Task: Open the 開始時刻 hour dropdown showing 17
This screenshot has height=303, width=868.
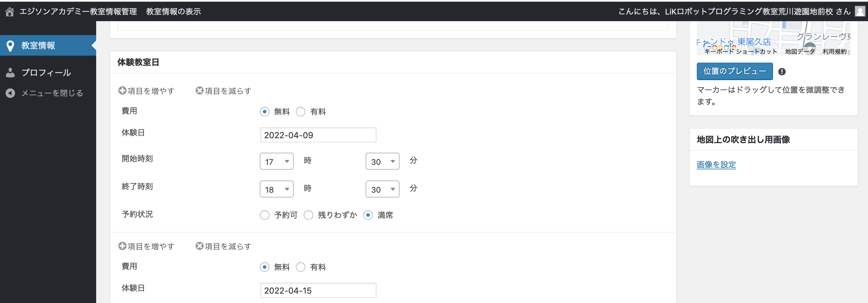Action: [x=277, y=161]
